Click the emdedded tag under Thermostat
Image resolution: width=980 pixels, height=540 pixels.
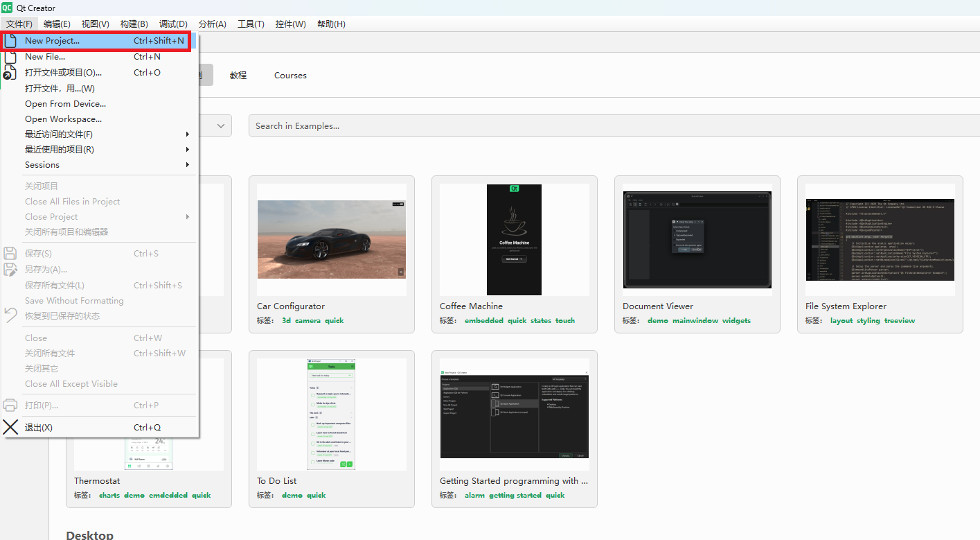point(168,496)
